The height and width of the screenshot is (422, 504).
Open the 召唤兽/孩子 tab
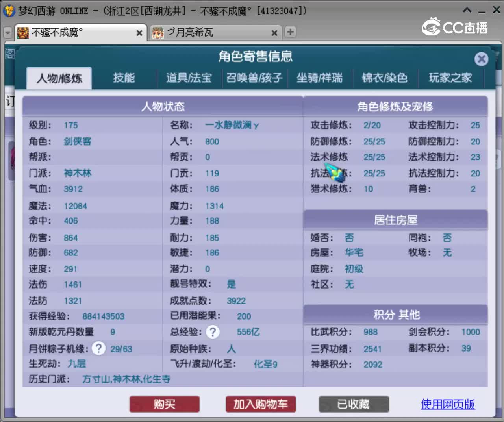pyautogui.click(x=254, y=78)
